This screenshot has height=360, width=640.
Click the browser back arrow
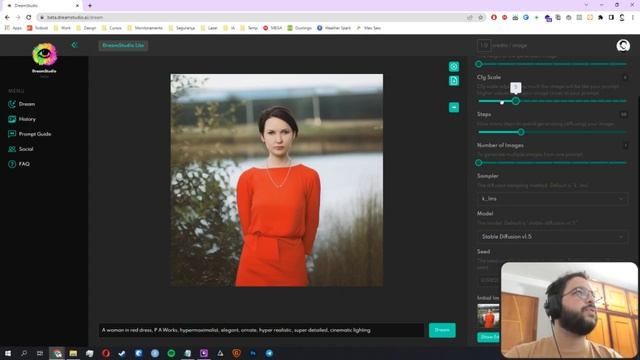[7, 18]
